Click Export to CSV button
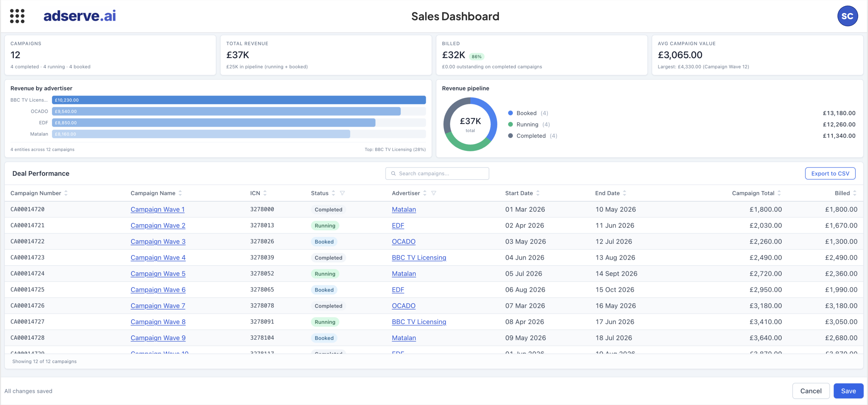This screenshot has width=868, height=405. [x=830, y=173]
